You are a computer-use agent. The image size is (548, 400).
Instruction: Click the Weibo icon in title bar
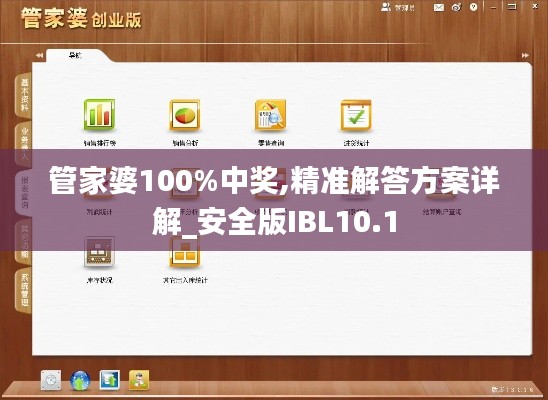coord(456,7)
